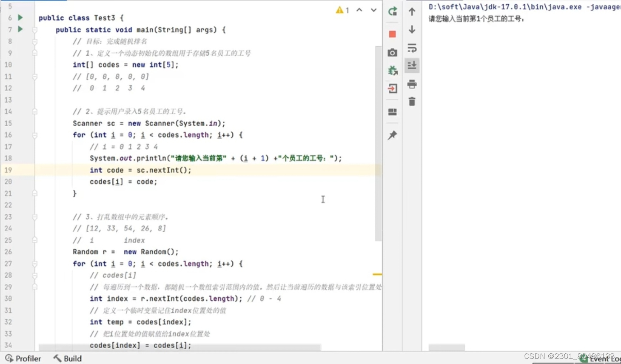Click 'System.out.println' on line 18

point(128,158)
